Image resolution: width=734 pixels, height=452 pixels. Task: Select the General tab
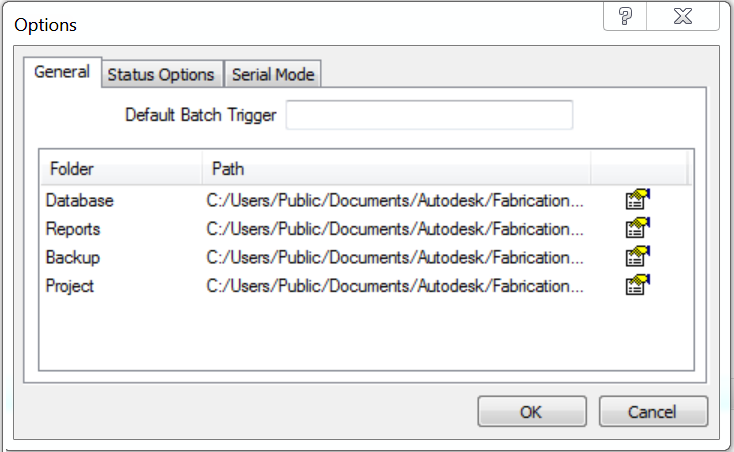[62, 73]
